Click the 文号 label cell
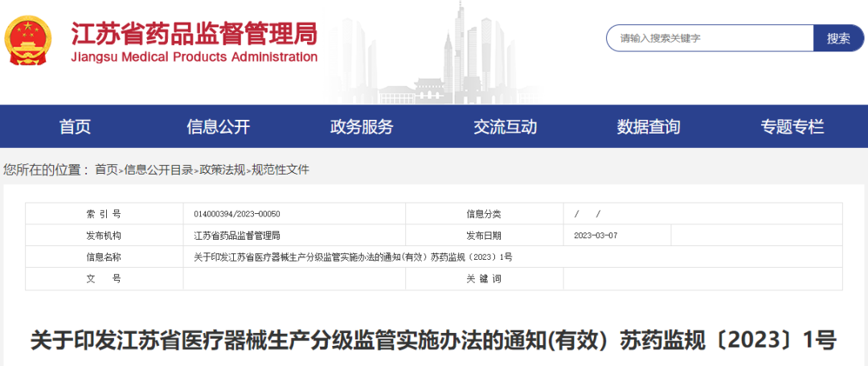The image size is (868, 366). click(x=104, y=279)
